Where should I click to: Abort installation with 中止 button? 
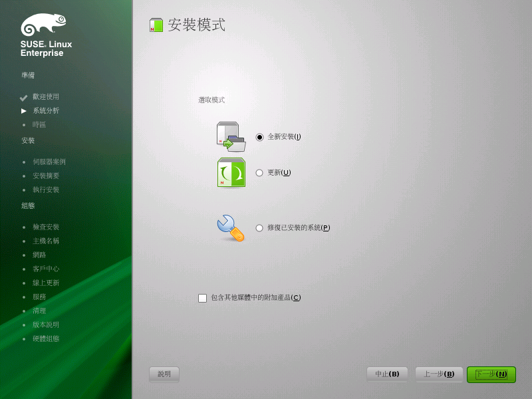click(x=387, y=374)
